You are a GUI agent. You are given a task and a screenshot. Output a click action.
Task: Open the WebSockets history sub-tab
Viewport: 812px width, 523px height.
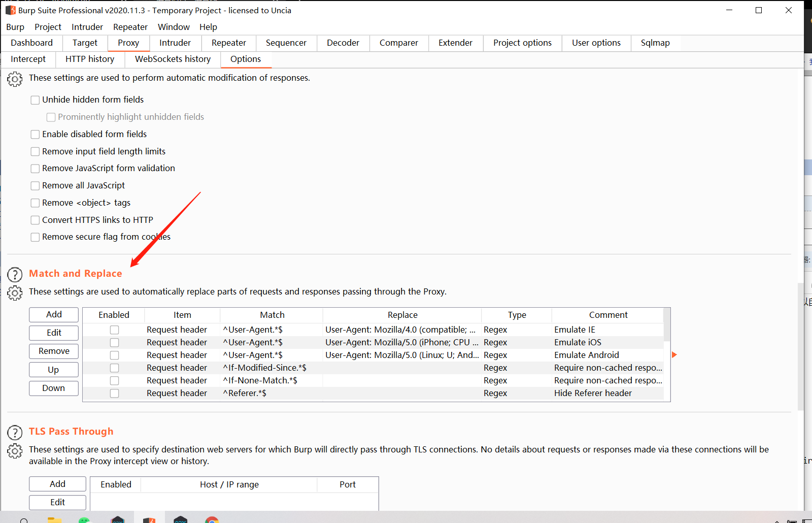click(173, 59)
